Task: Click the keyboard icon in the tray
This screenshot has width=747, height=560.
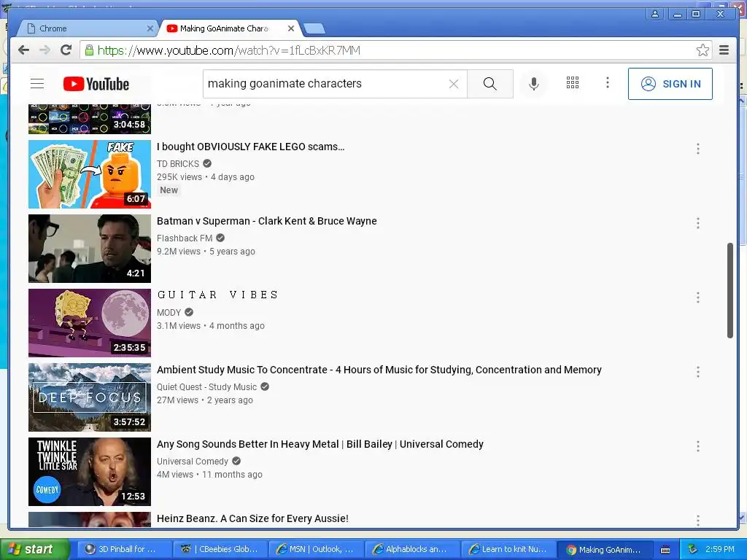Action: pos(665,550)
